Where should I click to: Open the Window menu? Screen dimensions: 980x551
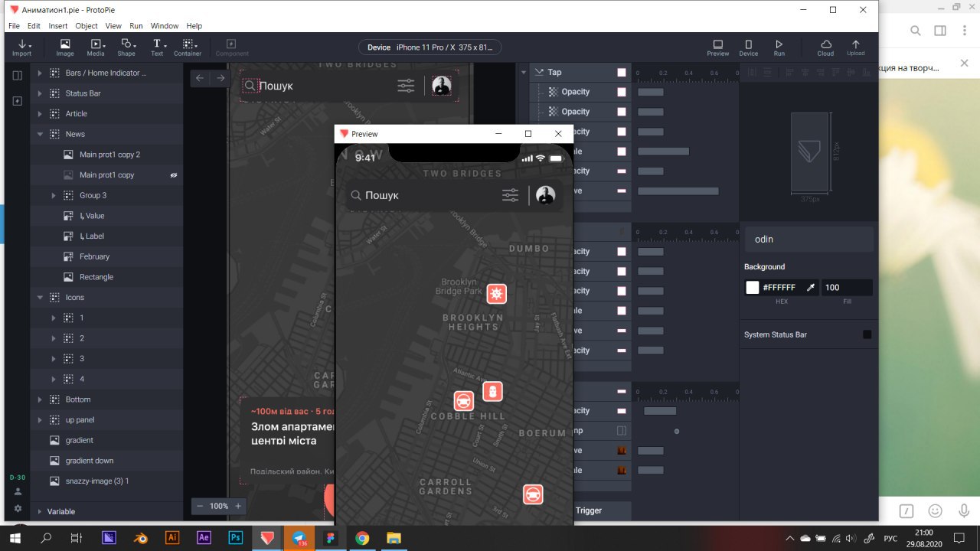(x=165, y=25)
